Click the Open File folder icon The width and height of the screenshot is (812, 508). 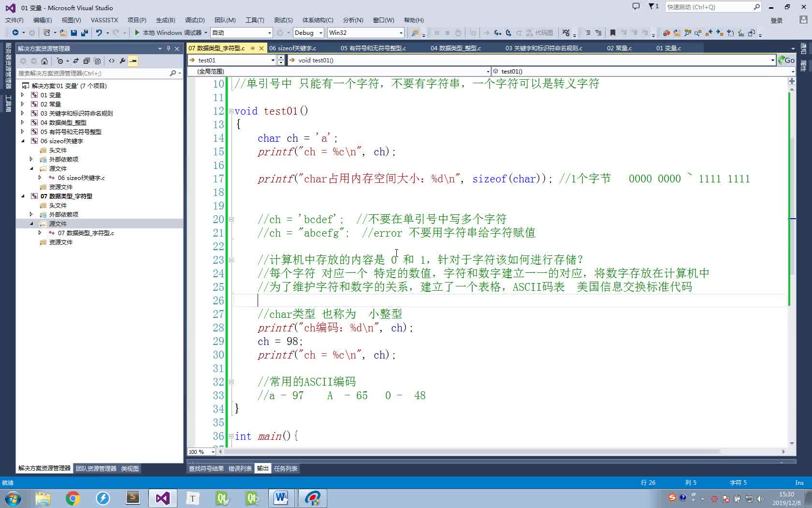[x=63, y=32]
